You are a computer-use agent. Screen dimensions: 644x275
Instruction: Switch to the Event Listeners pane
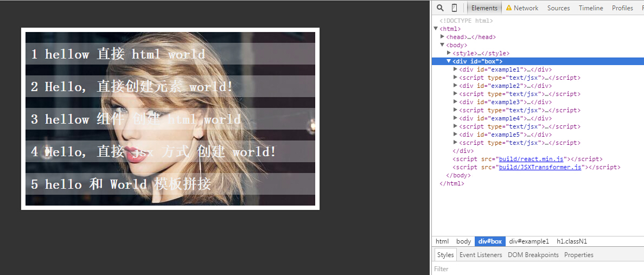pos(481,255)
